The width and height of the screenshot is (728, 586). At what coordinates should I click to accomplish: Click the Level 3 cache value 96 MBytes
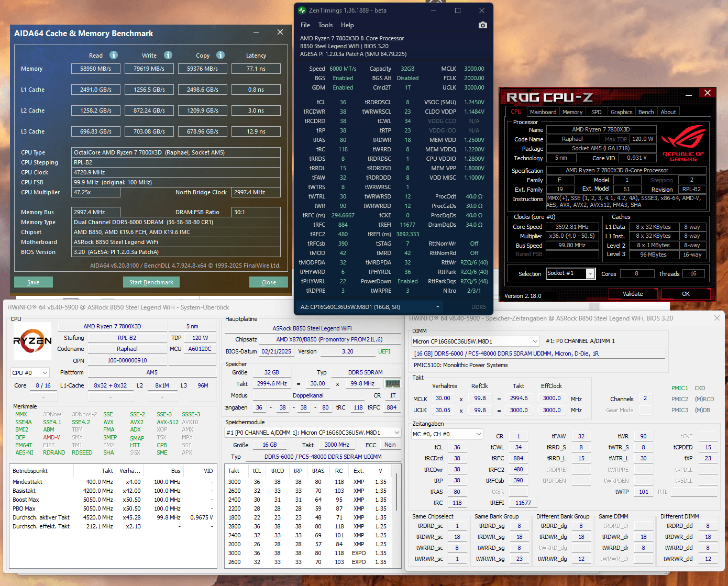[653, 255]
